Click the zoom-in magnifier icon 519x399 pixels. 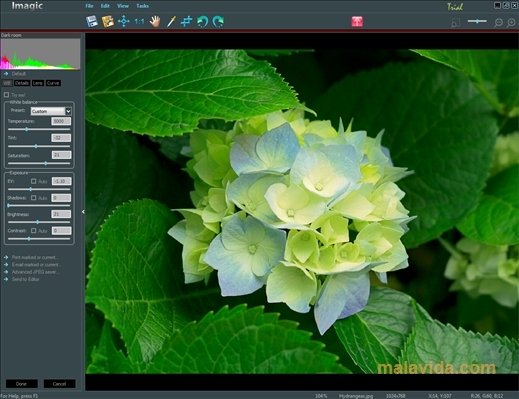511,22
